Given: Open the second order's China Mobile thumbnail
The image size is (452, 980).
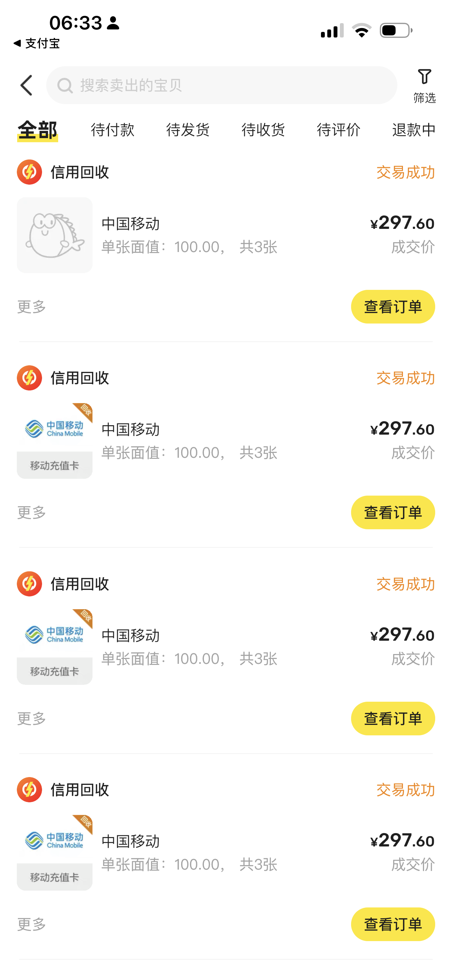Looking at the screenshot, I should (55, 441).
